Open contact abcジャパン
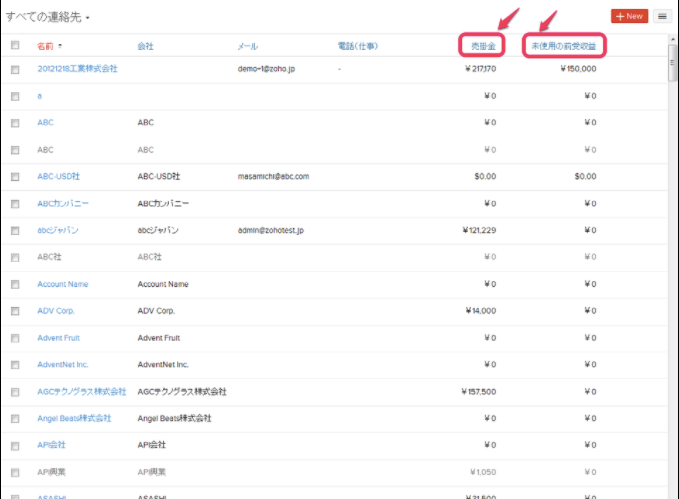 58,230
